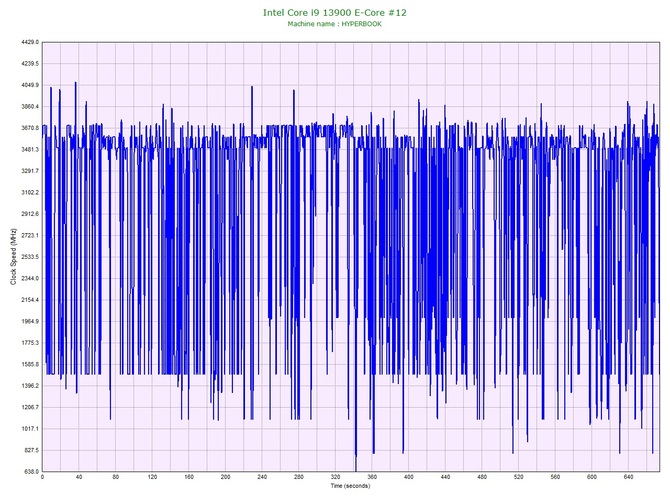Click the Time (seconds) axis label

[x=350, y=486]
